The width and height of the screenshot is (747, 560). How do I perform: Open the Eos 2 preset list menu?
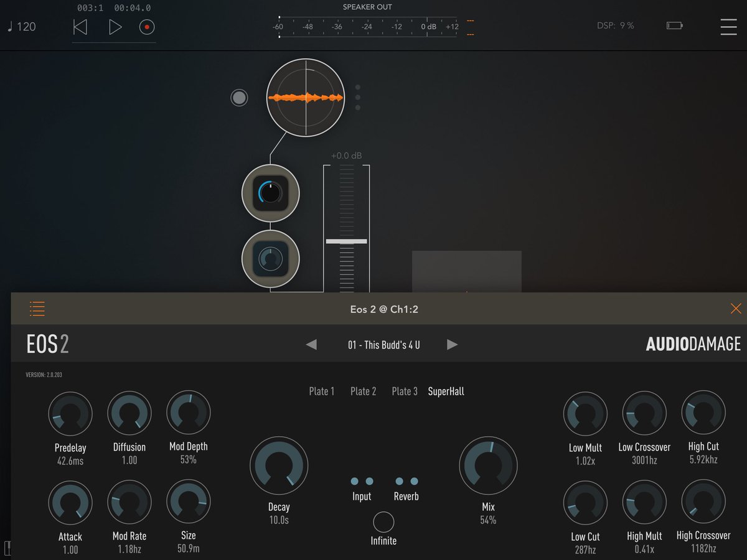pyautogui.click(x=37, y=309)
